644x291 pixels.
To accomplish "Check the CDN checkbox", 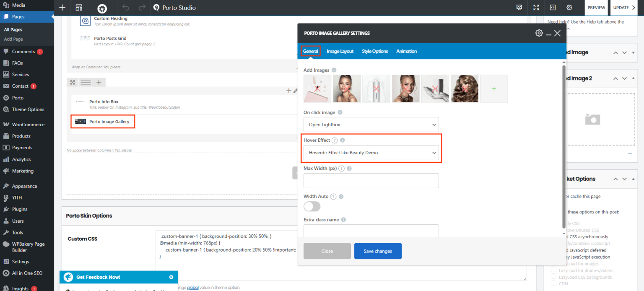I will point(554,284).
